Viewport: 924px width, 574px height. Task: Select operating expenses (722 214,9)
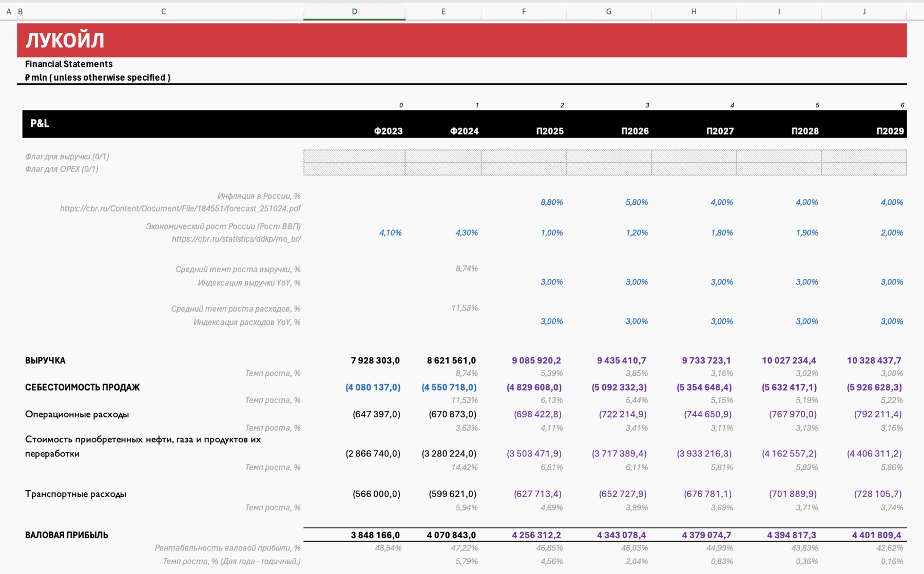[623, 414]
